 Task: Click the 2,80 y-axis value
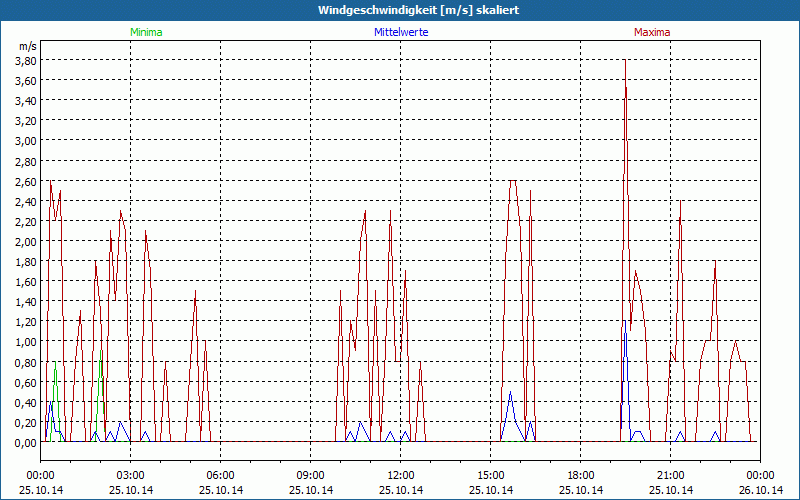(x=26, y=162)
